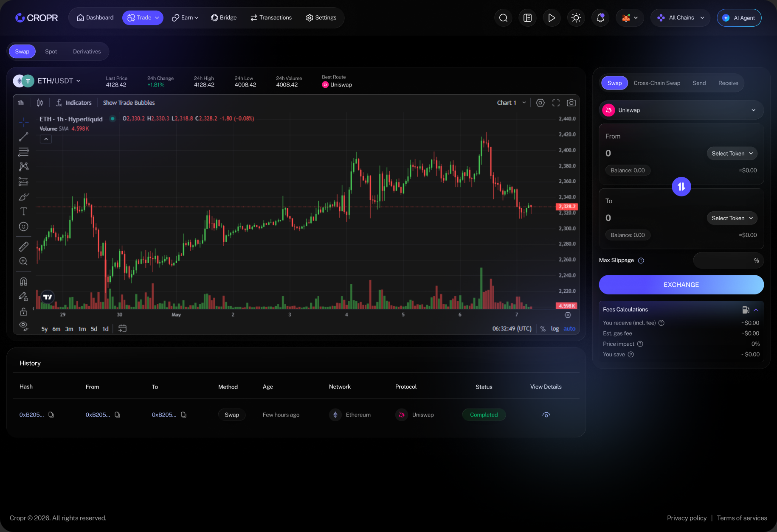Switch to Cross-Chain Swap tab
777x532 pixels.
(x=657, y=83)
